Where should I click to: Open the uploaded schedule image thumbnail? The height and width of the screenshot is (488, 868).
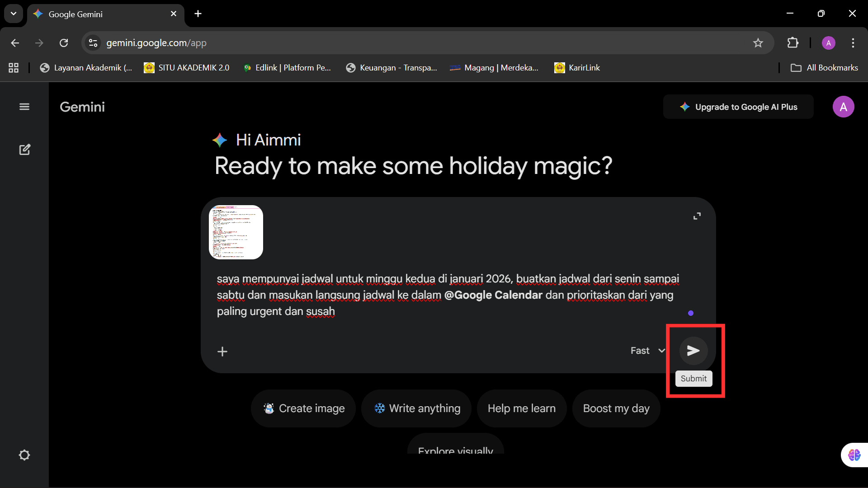[x=236, y=232]
